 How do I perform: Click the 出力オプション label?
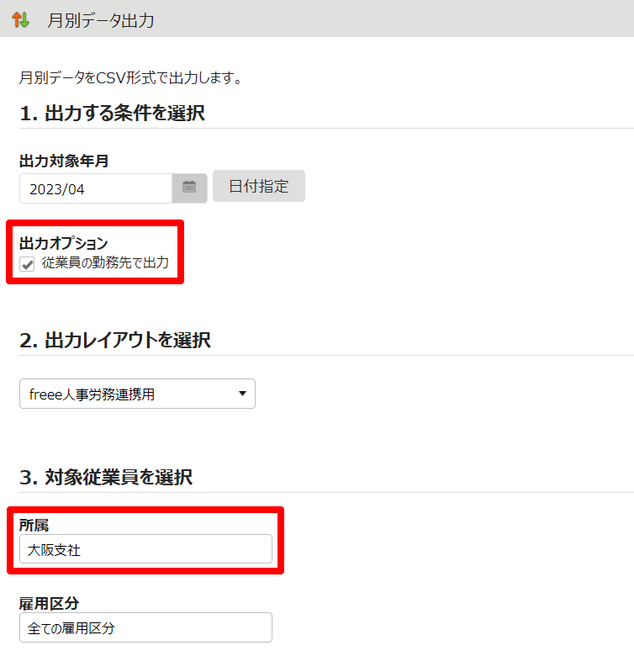pos(64,243)
